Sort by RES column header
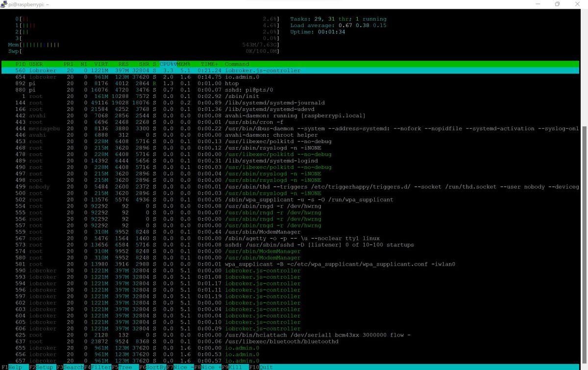This screenshot has height=370, width=588. (123, 64)
